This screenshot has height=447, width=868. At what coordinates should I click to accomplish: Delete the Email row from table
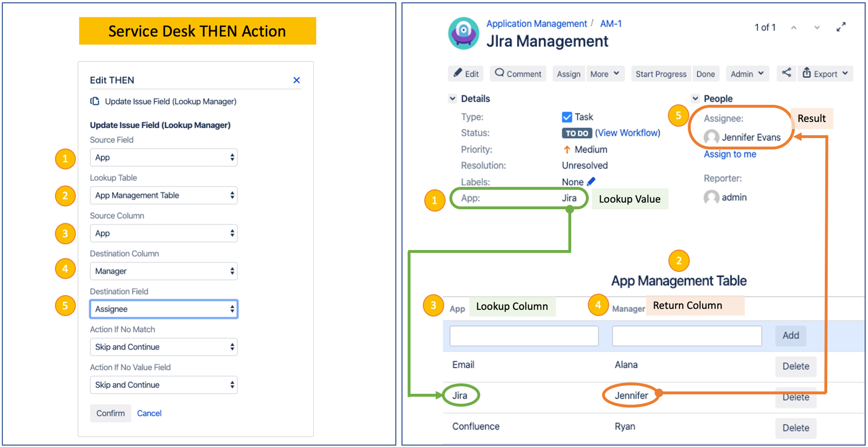pos(796,366)
